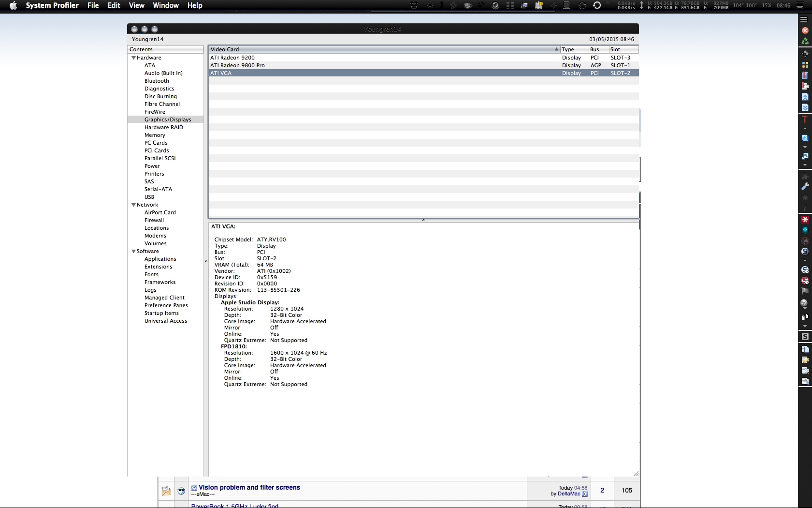Click the sync refresh icon in menu bar
This screenshot has height=508, width=812.
[x=581, y=5]
